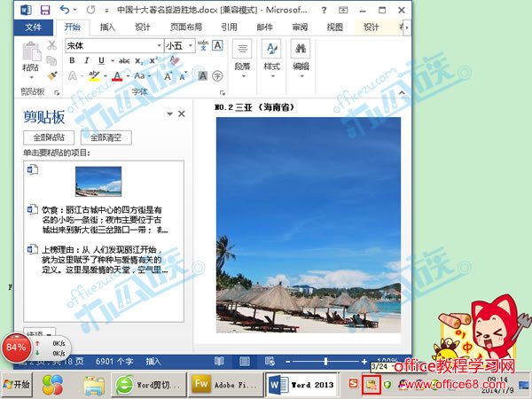The height and width of the screenshot is (399, 532).
Task: Paste the clipboard item starting 饮食
Action: (x=104, y=220)
